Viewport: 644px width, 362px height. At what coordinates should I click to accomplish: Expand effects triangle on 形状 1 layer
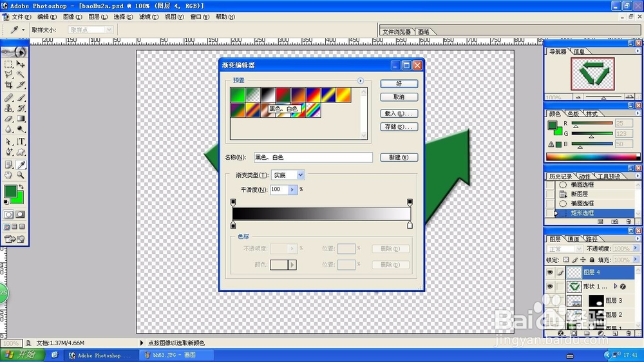615,286
